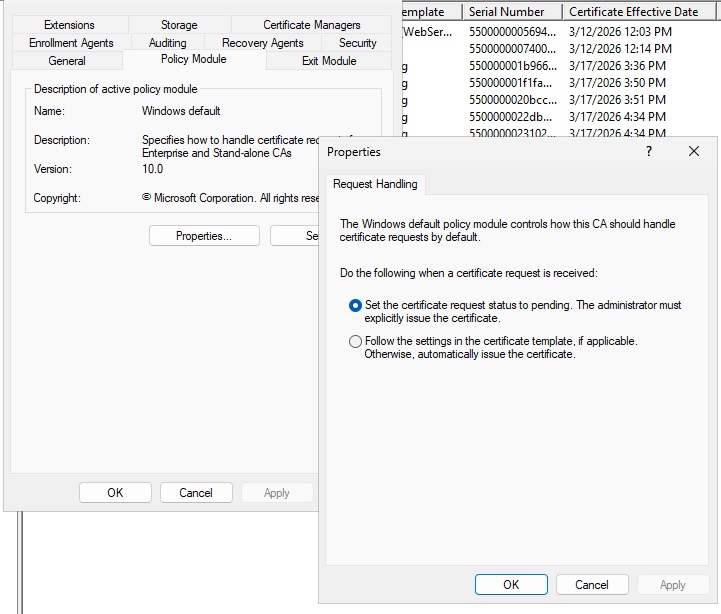Cancel the Request Handling Properties dialog

point(591,585)
